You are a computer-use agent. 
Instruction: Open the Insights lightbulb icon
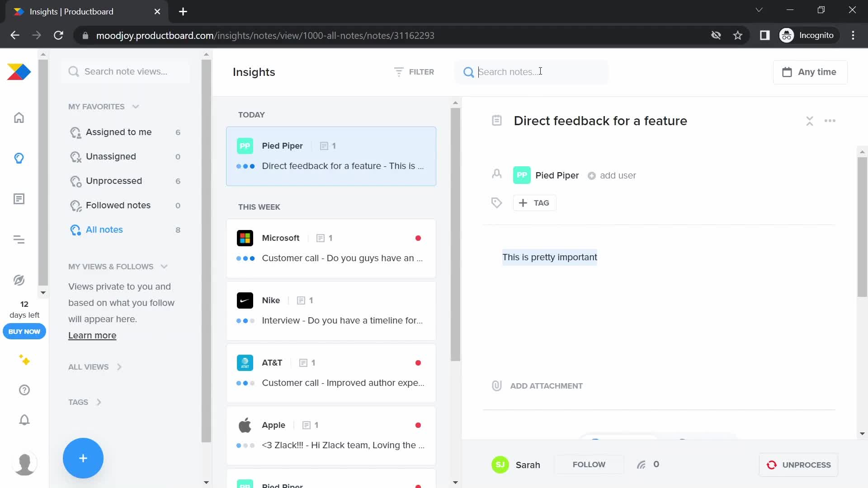[19, 158]
